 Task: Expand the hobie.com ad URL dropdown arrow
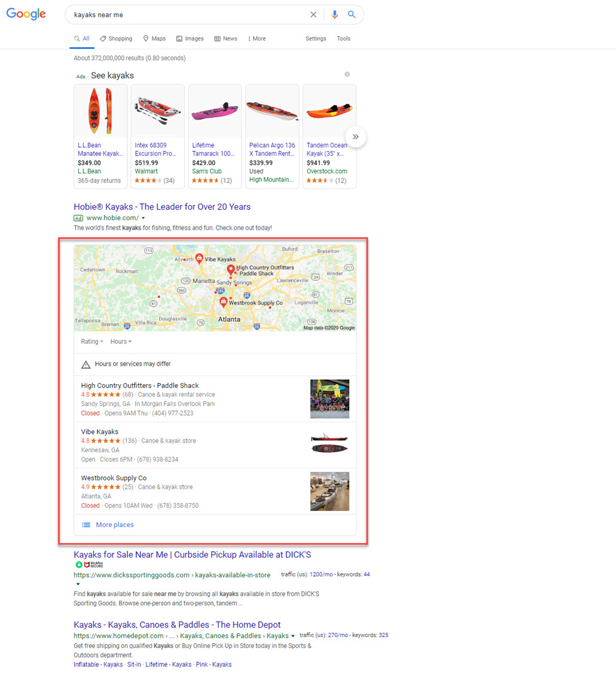click(x=143, y=218)
